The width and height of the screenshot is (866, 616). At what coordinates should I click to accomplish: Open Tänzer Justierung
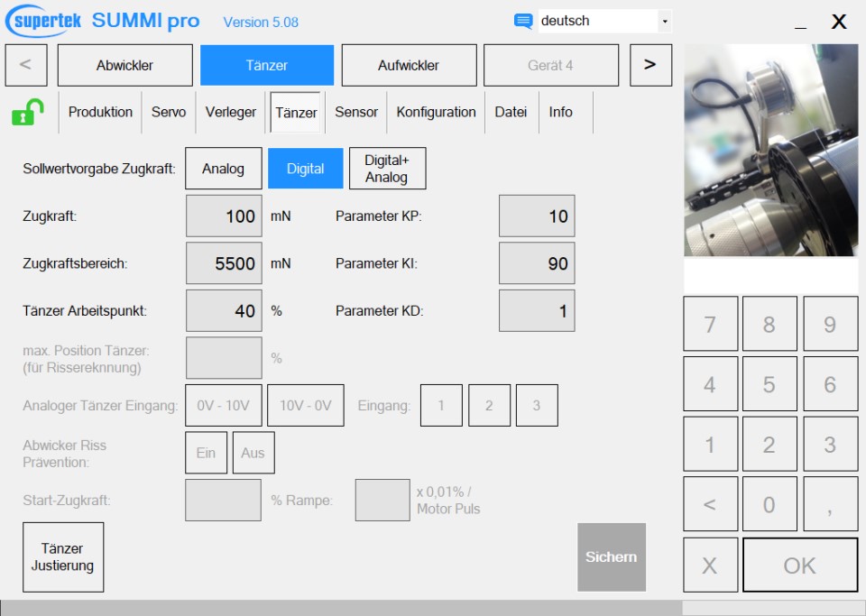point(63,557)
